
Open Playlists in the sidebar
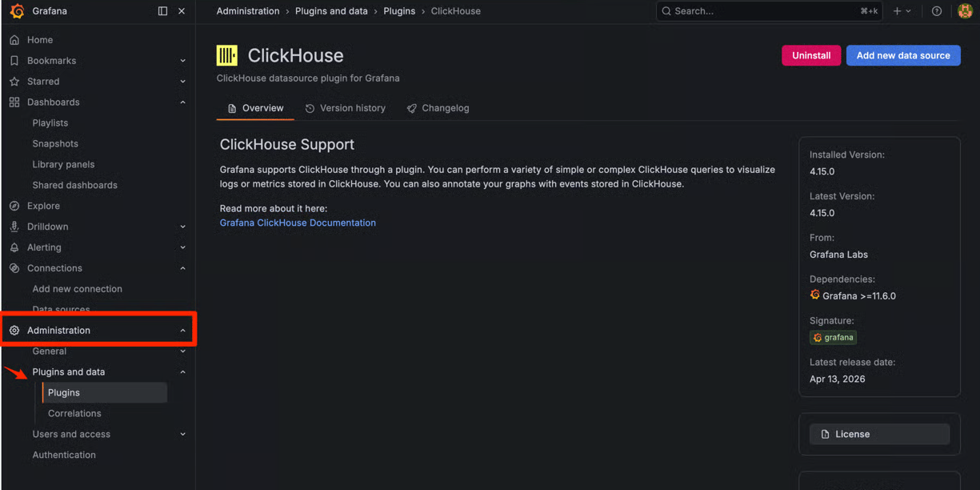coord(50,123)
